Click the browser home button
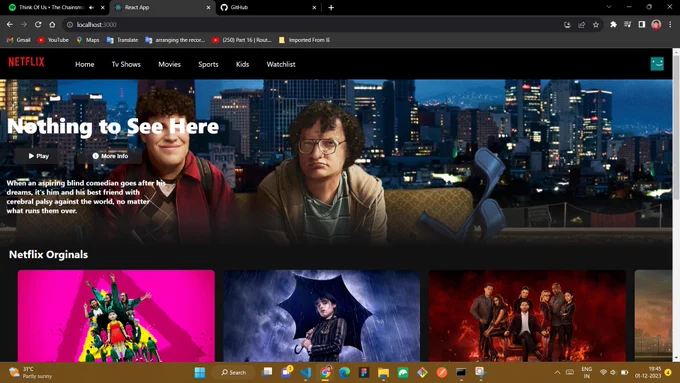 52,25
